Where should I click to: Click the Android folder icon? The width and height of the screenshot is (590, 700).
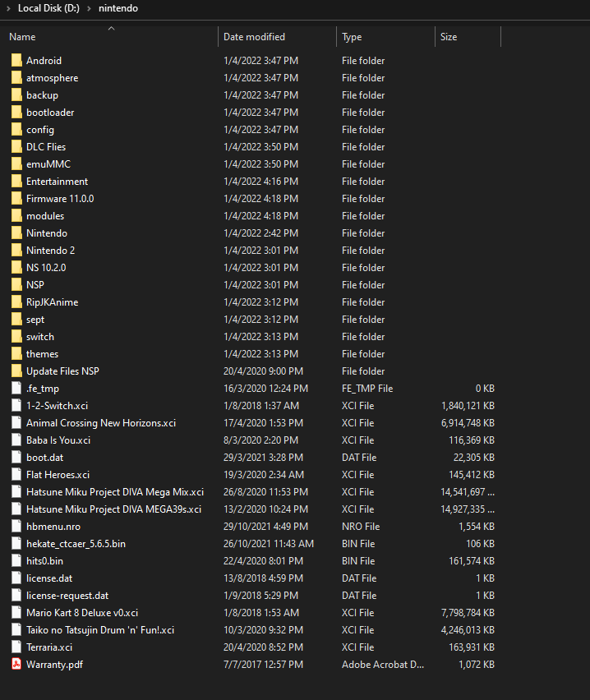(x=16, y=60)
